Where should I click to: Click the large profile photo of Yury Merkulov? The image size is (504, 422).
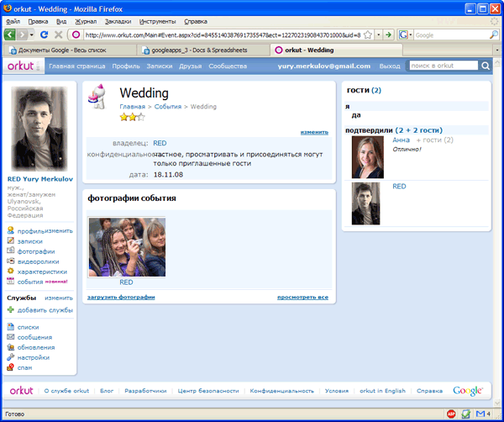(39, 129)
